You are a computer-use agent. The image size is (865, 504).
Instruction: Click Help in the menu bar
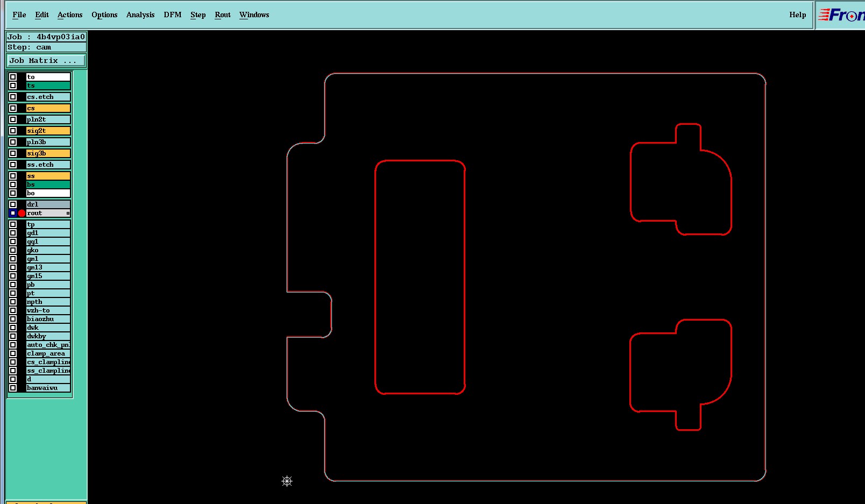pos(798,15)
